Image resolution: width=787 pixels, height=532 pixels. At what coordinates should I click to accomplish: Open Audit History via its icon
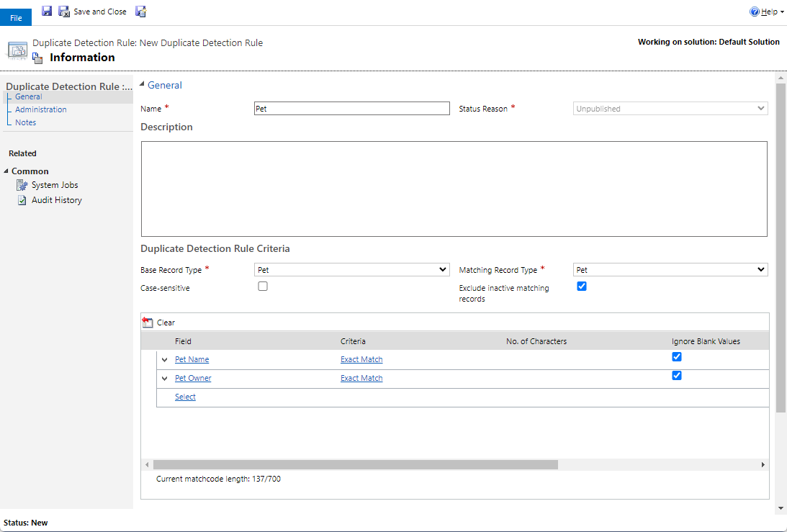tap(22, 200)
